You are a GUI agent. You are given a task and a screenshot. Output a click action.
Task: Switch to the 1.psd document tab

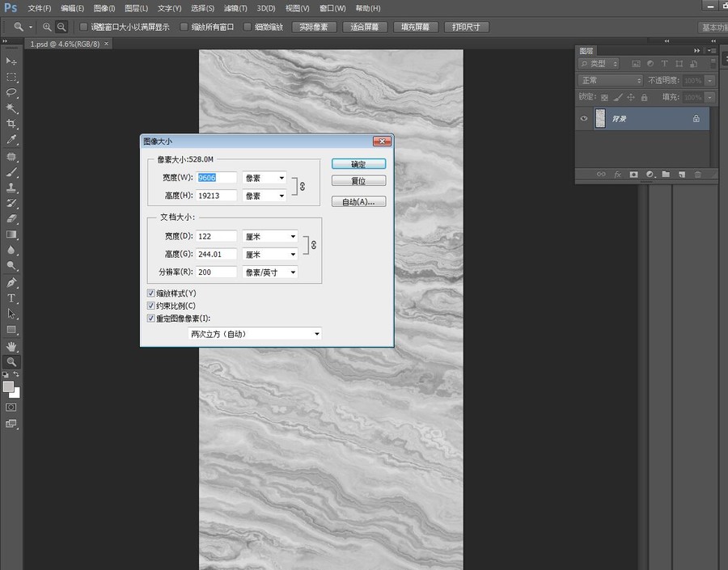(x=65, y=44)
